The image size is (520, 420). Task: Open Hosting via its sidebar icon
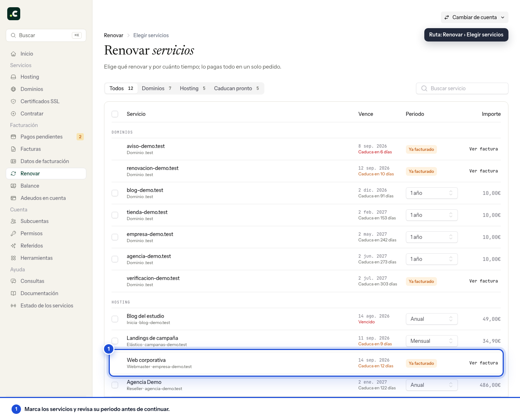coord(13,77)
